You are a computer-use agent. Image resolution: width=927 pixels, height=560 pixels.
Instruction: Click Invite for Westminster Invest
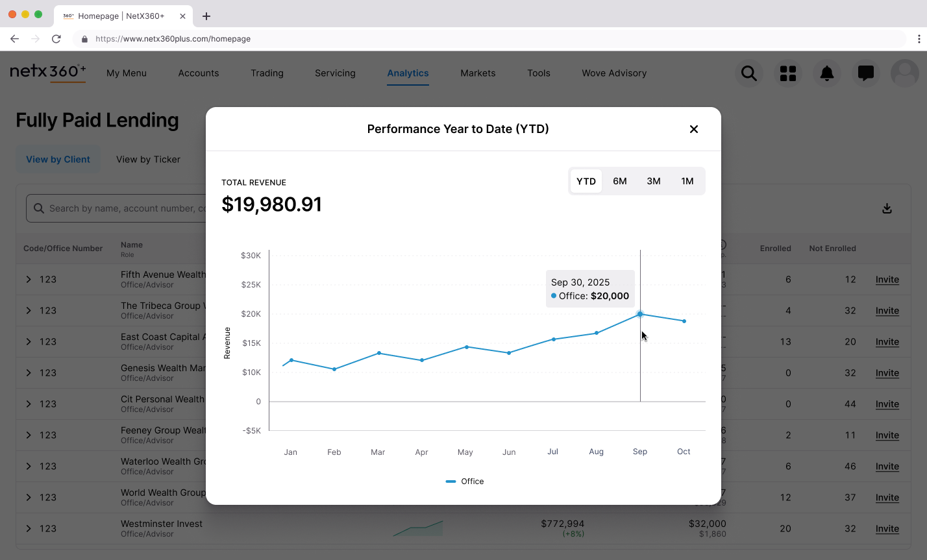pyautogui.click(x=887, y=528)
